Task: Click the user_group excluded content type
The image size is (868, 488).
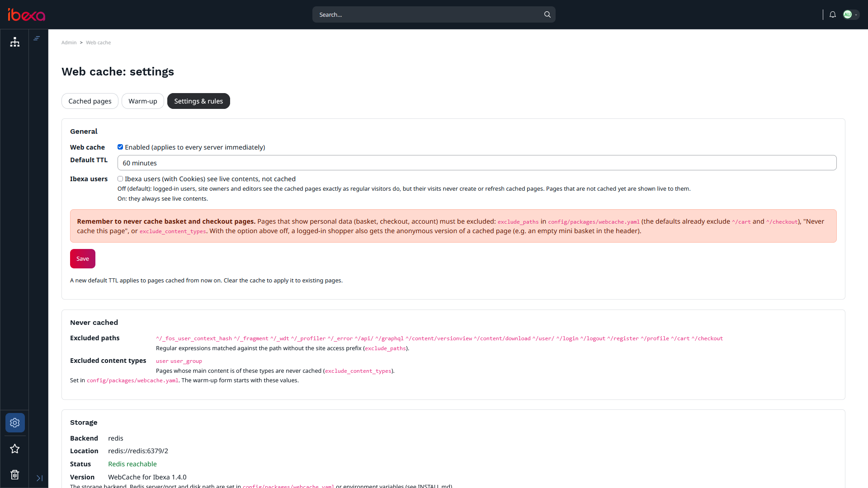Action: click(186, 361)
